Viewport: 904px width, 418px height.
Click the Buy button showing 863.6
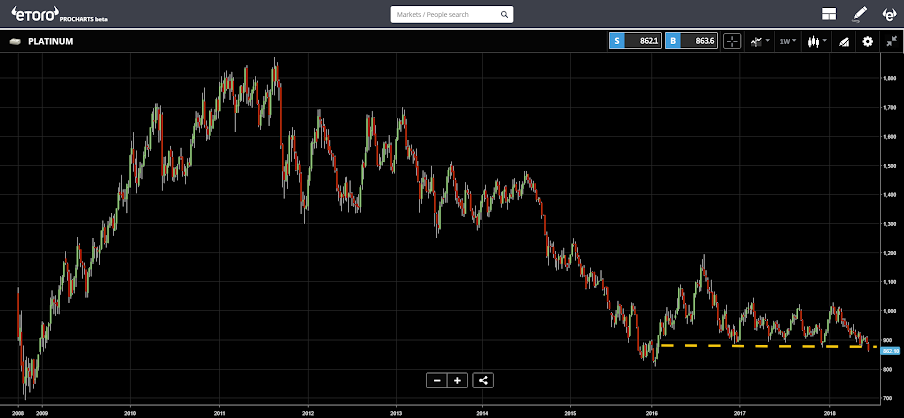pyautogui.click(x=691, y=42)
